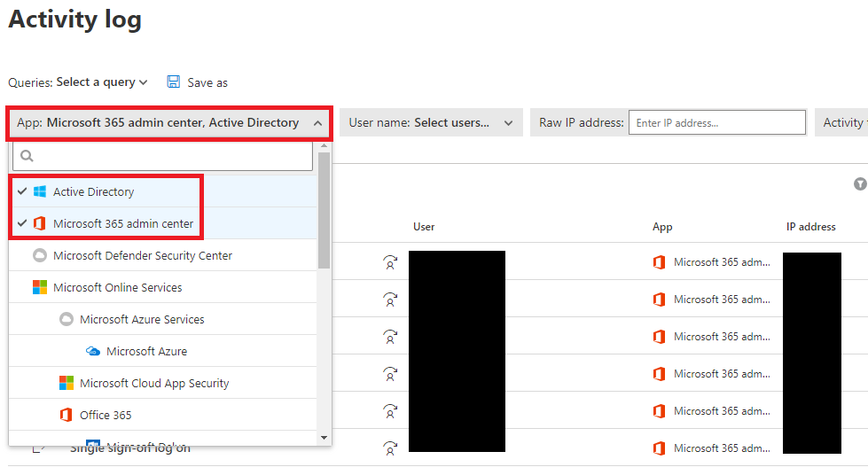Screen dimensions: 868x475
Task: Click the user icon in fourth table row
Action: [390, 374]
